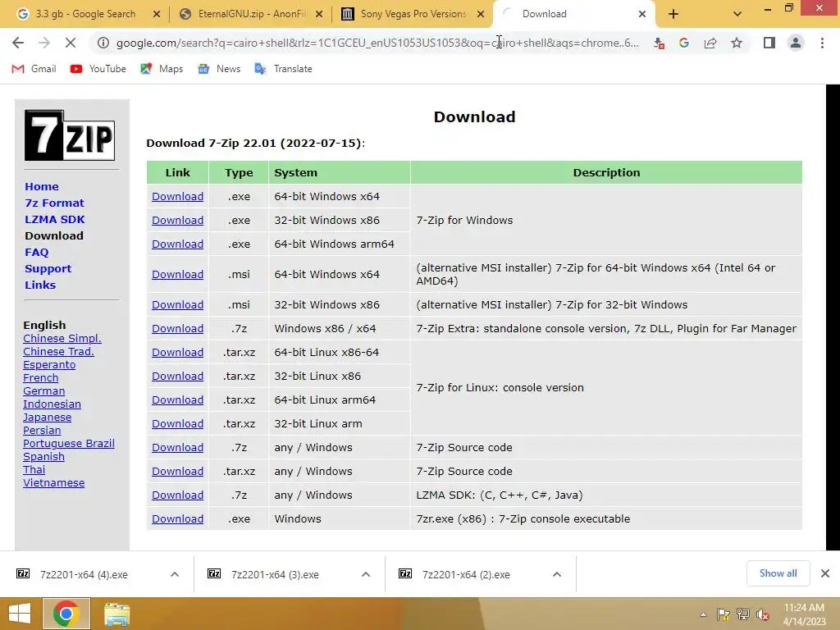The image size is (840, 630).
Task: Download LZMA SDK .7z file
Action: click(x=177, y=495)
